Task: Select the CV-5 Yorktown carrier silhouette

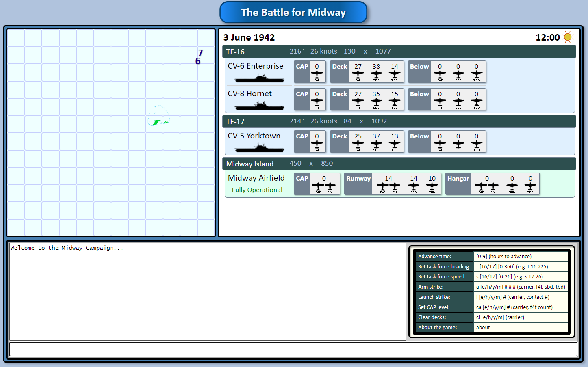Action: (x=259, y=148)
